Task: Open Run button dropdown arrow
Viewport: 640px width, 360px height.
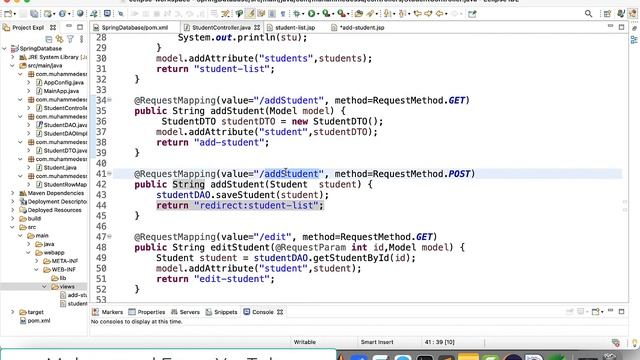Action: coord(318,14)
